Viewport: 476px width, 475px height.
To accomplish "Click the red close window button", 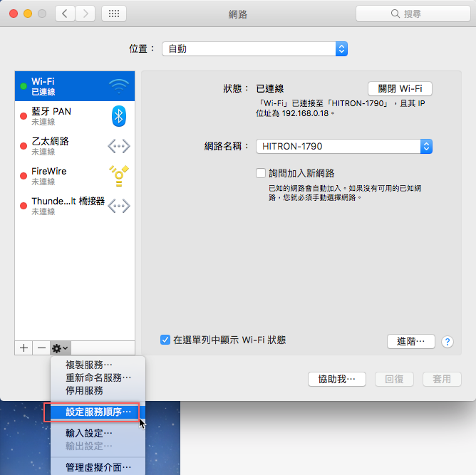I will 14,14.
